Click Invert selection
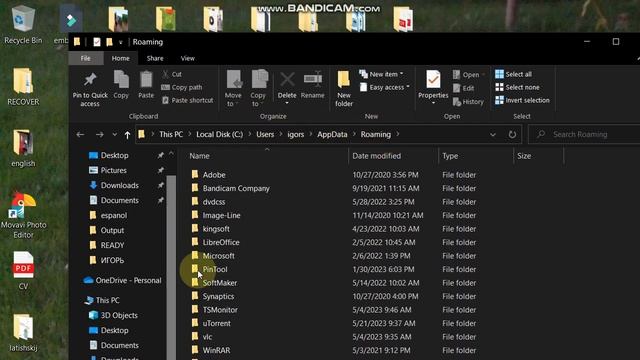 coord(522,100)
